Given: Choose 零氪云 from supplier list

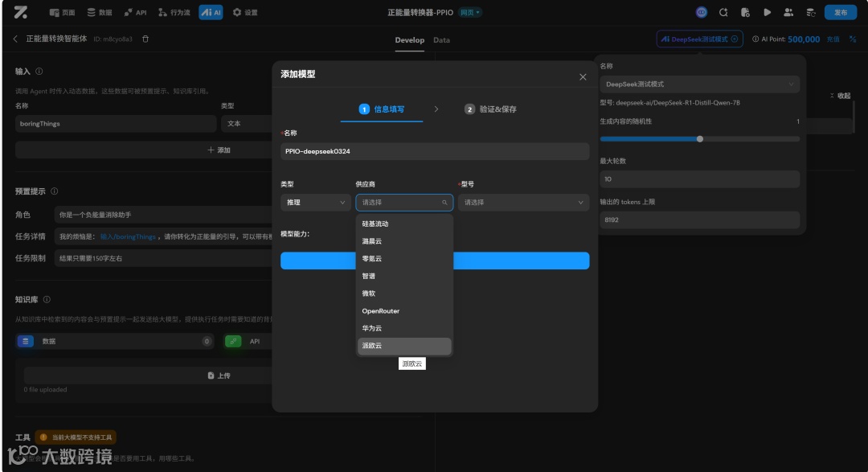Looking at the screenshot, I should click(404, 259).
